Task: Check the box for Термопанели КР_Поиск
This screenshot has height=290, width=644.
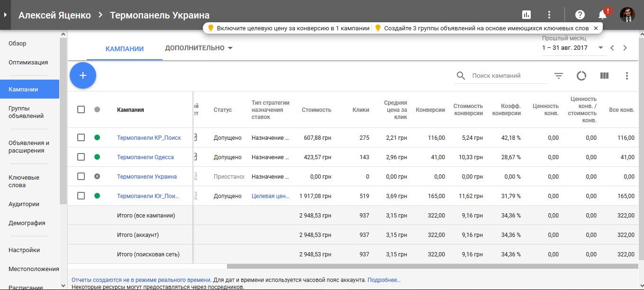Action: 81,137
